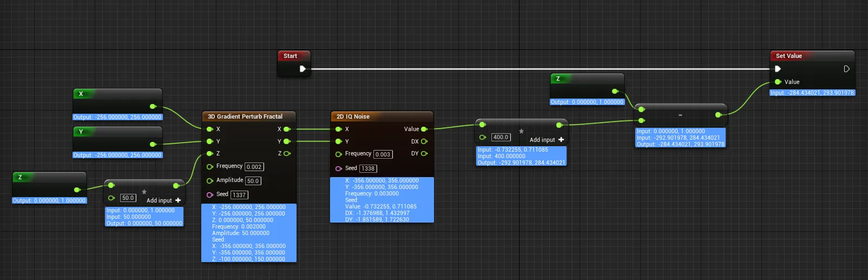Click the DY output pin on 2D IQ Noise
Image resolution: width=868 pixels, height=280 pixels.
tap(424, 153)
